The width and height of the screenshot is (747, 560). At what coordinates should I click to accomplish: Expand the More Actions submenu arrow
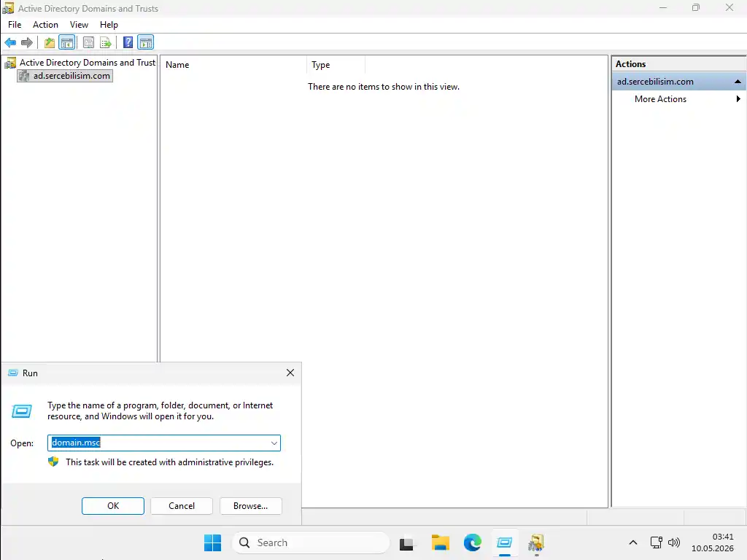tap(738, 99)
